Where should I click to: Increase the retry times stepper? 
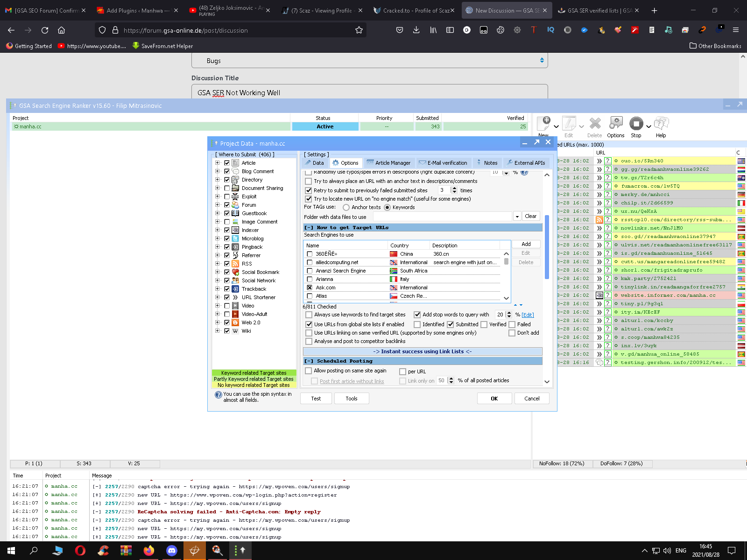pyautogui.click(x=454, y=189)
